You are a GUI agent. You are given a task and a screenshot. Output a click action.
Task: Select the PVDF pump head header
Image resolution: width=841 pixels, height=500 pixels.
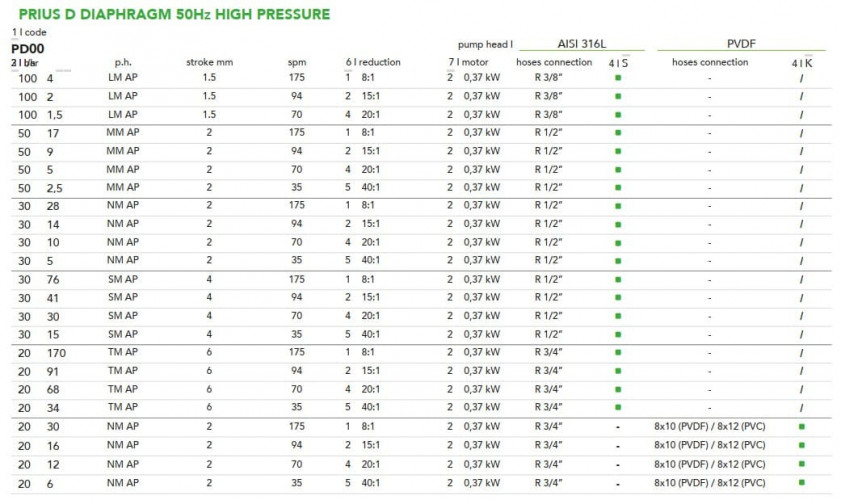(740, 44)
